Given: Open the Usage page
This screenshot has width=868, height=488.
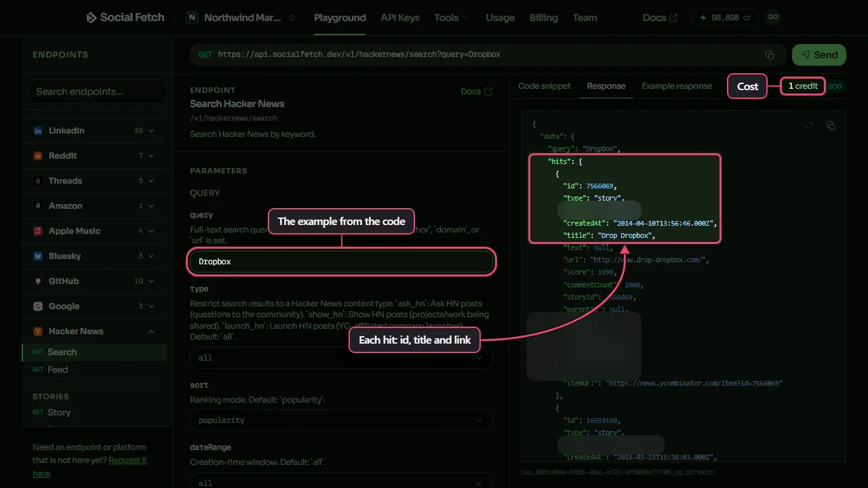Looking at the screenshot, I should click(x=500, y=18).
